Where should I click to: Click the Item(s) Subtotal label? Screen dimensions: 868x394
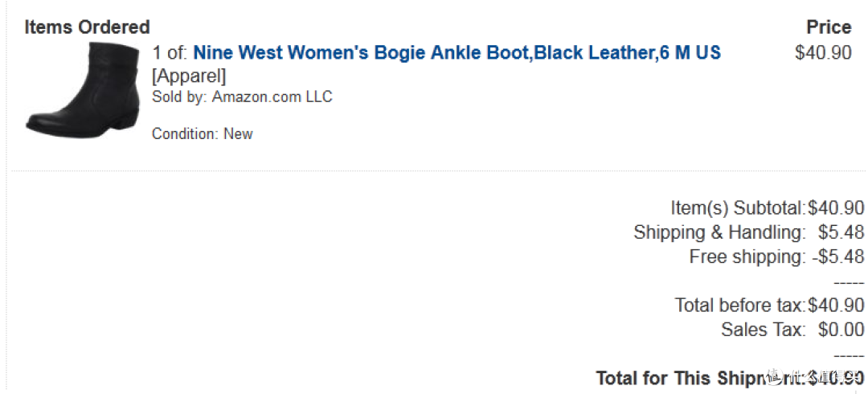pos(739,208)
